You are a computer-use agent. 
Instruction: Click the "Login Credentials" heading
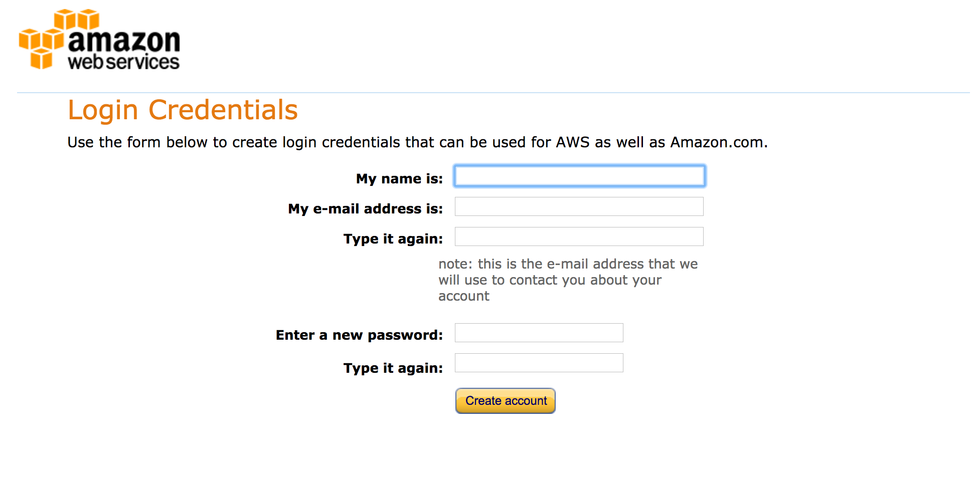point(183,110)
